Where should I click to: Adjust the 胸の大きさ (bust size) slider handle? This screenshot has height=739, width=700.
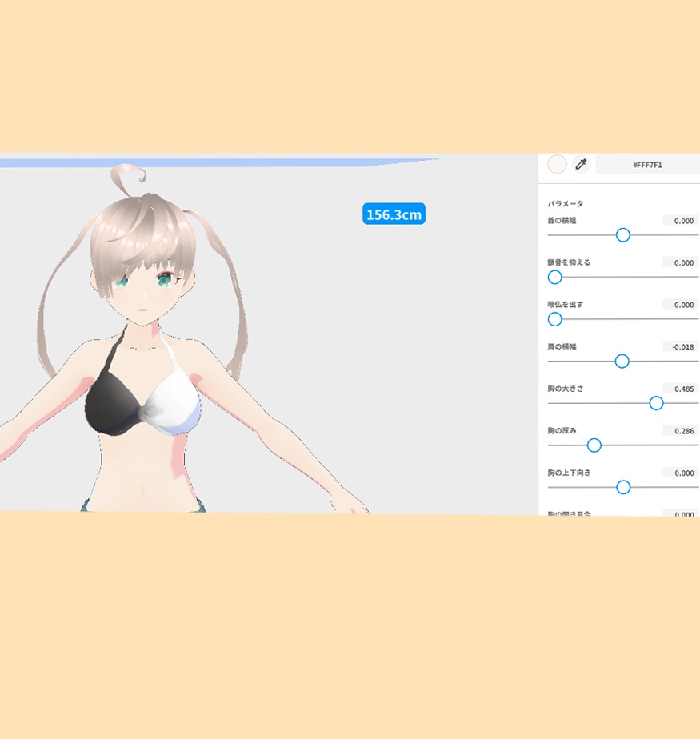coord(656,403)
